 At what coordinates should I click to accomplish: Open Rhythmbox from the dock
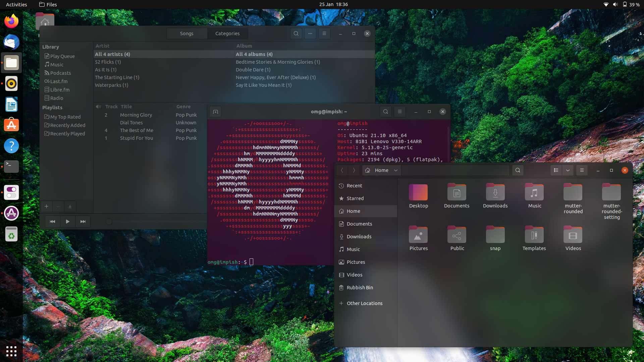(11, 83)
